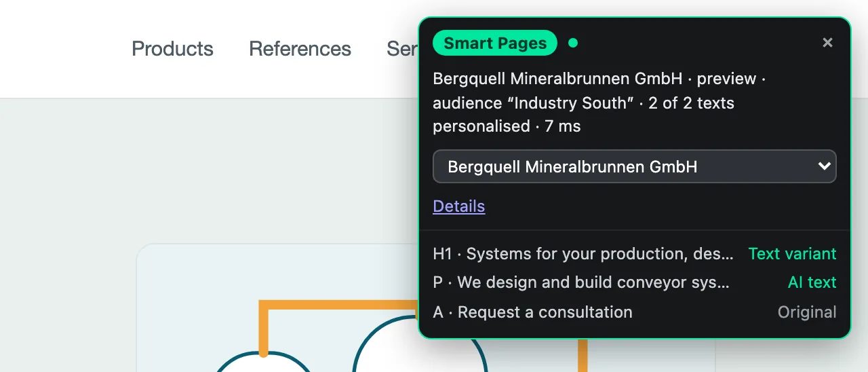
Task: Open the Bergquell Mineralbrunnen GmbH dropdown
Action: (635, 166)
